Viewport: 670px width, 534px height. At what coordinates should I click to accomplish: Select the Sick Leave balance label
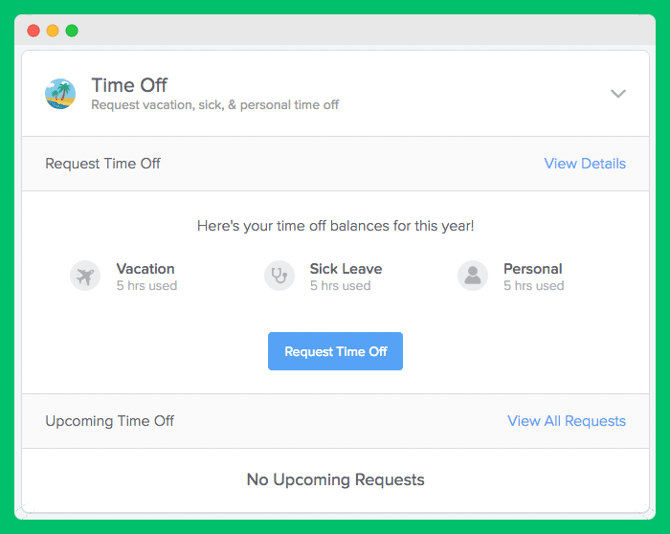pos(346,269)
